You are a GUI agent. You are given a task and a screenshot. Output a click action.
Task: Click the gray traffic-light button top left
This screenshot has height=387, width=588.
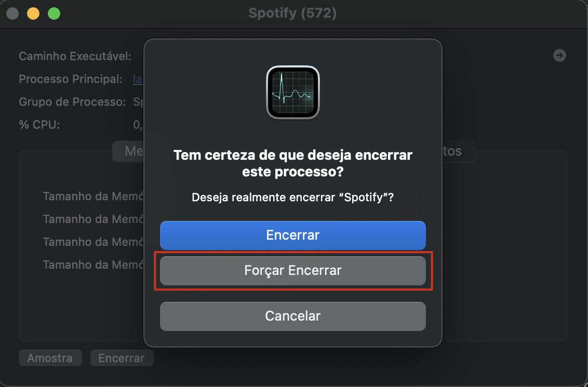point(12,14)
